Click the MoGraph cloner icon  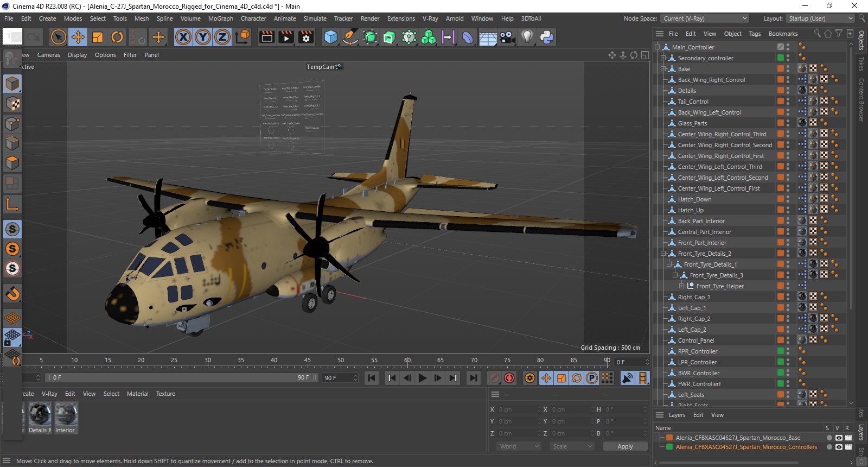(429, 37)
